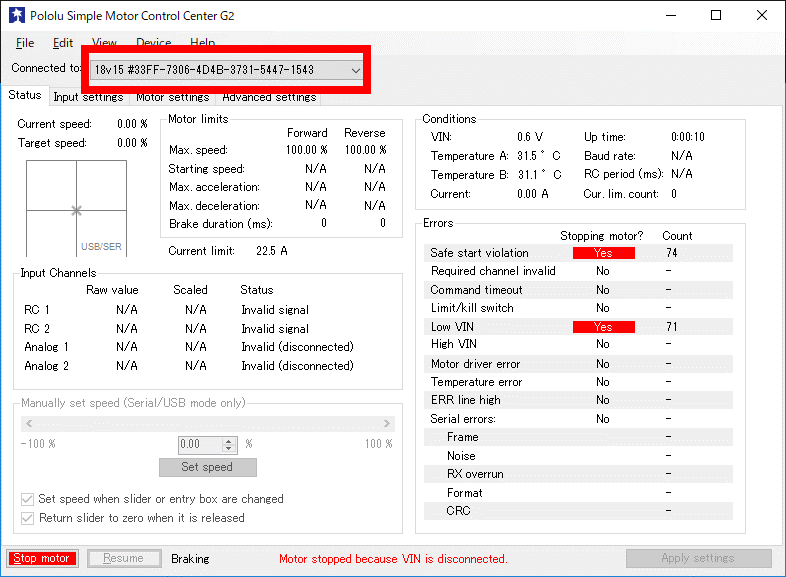786x577 pixels.
Task: Switch to the Status tab
Action: click(x=25, y=95)
